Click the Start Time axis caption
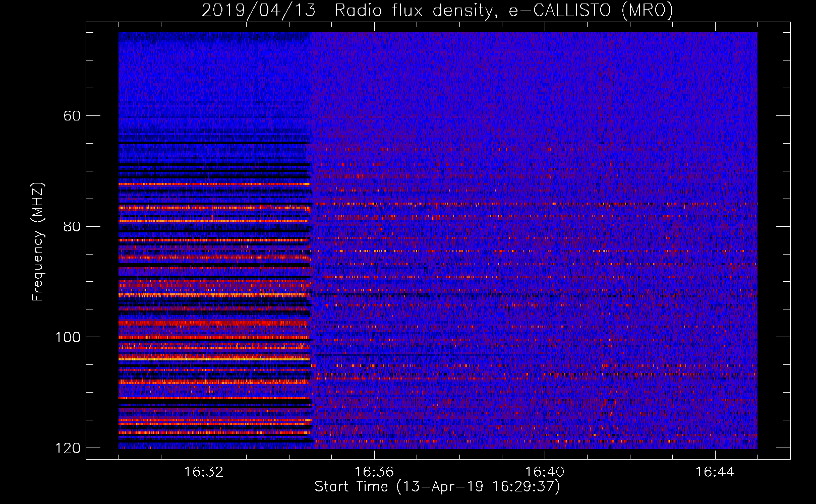816x504 pixels. 437,487
